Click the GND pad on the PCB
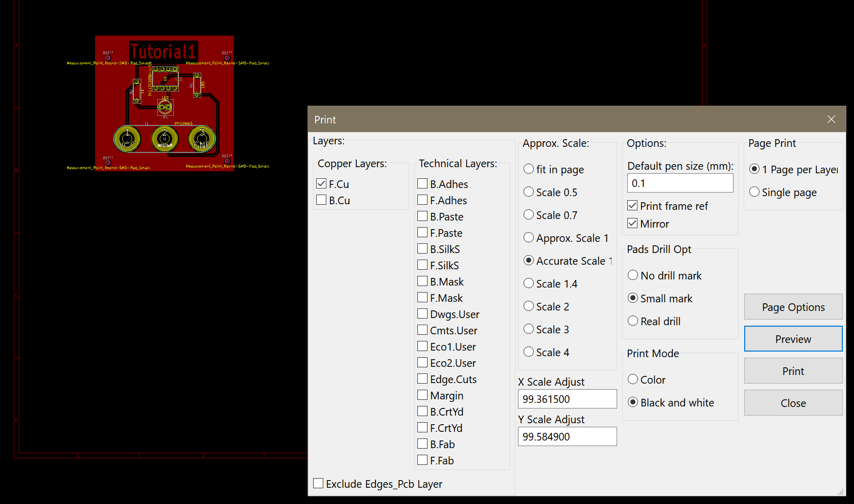The height and width of the screenshot is (504, 854). [202, 139]
